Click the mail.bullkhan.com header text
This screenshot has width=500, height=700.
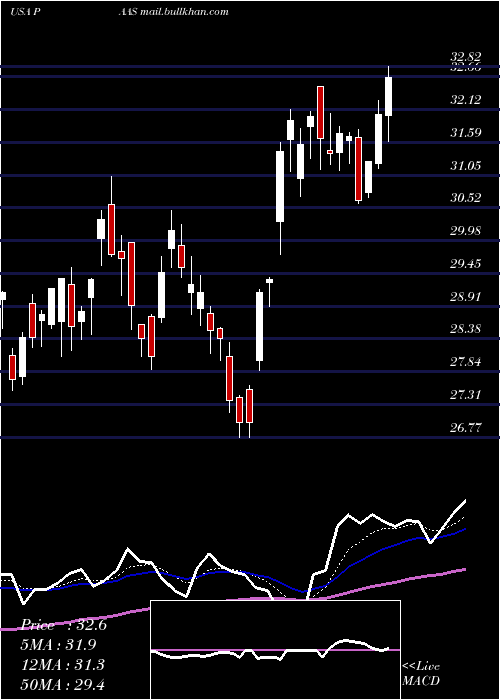(184, 11)
